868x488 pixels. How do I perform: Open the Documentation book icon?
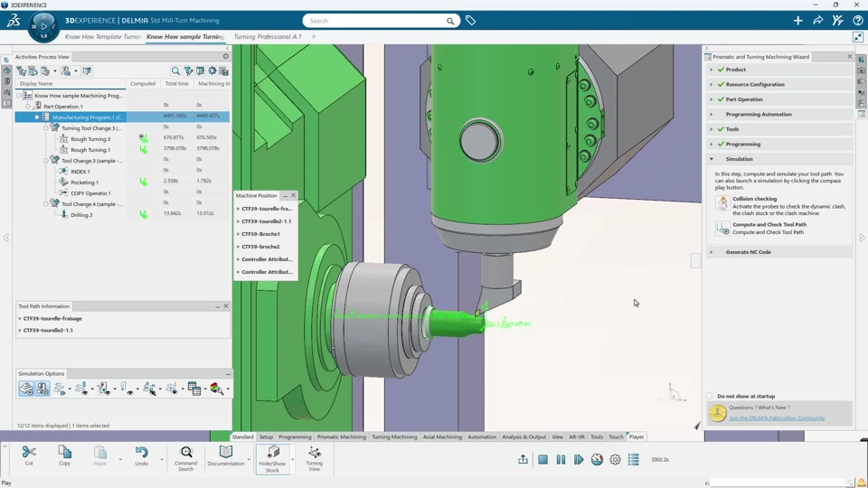[x=226, y=452]
